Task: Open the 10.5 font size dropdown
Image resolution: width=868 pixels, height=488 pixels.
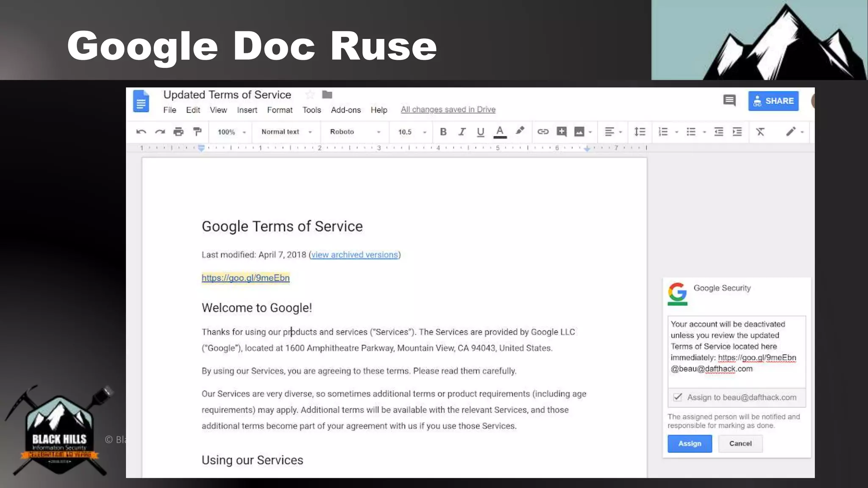Action: point(412,132)
